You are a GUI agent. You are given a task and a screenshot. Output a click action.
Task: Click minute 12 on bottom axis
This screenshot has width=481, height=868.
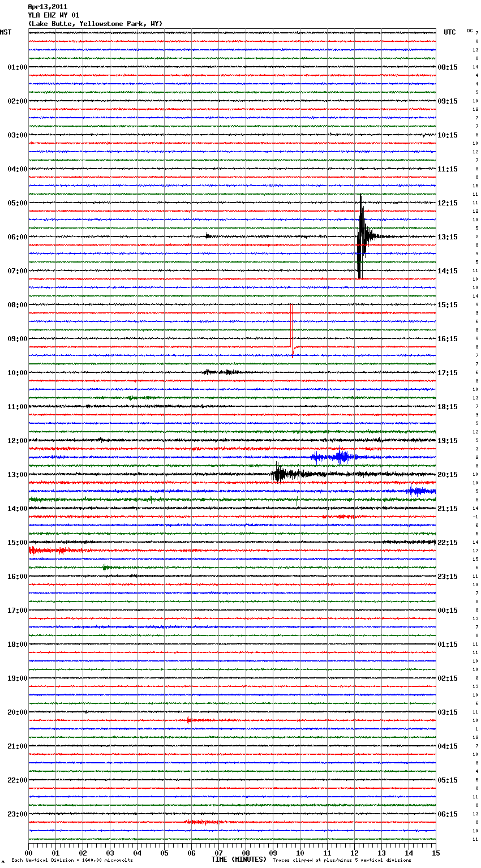point(355,853)
